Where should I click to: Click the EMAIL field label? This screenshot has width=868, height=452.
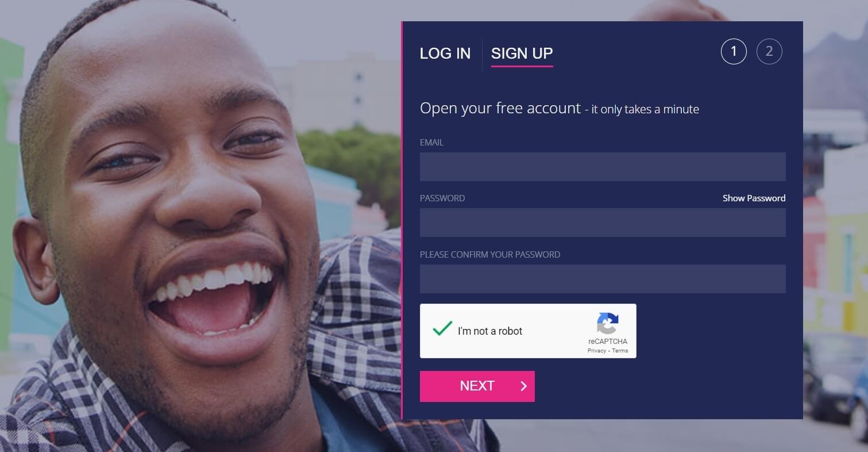tap(432, 142)
